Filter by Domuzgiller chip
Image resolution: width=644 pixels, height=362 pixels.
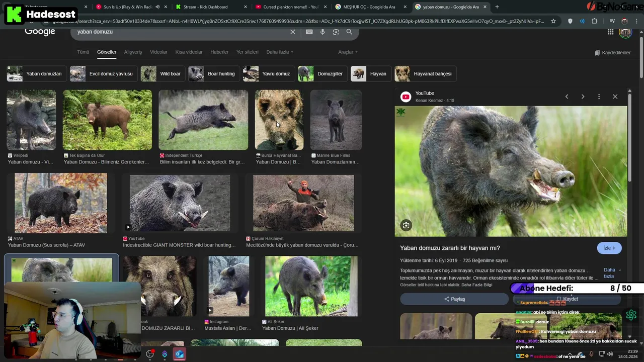click(322, 73)
